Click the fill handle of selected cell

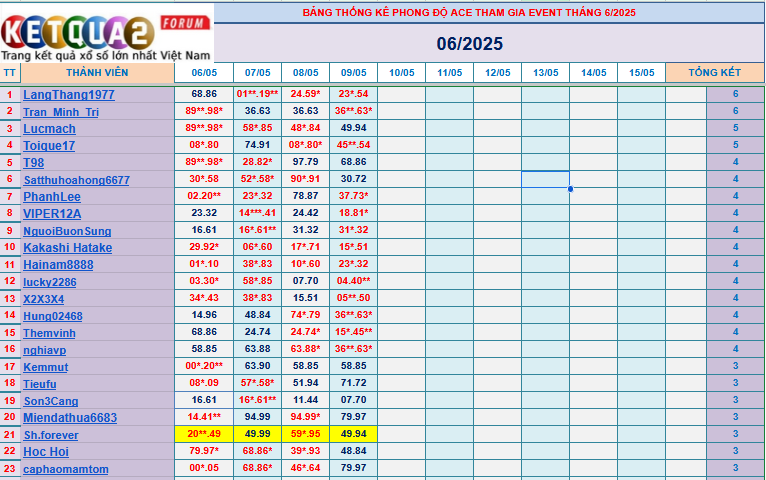pyautogui.click(x=570, y=188)
